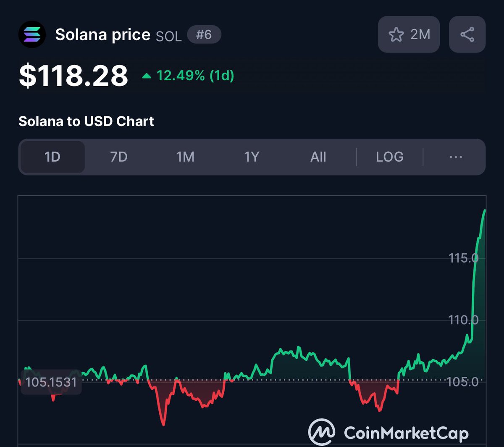The height and width of the screenshot is (447, 504).
Task: Open the more options ellipsis menu
Action: [456, 157]
